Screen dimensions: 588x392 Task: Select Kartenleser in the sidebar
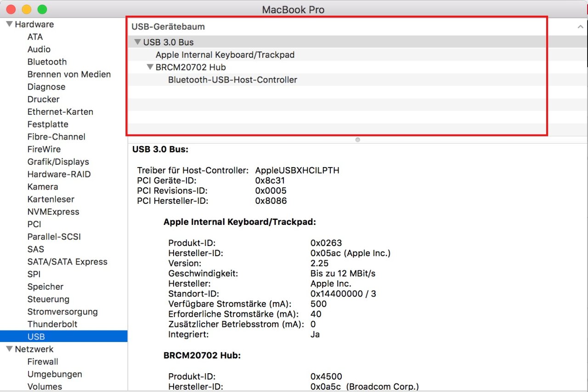coord(51,199)
